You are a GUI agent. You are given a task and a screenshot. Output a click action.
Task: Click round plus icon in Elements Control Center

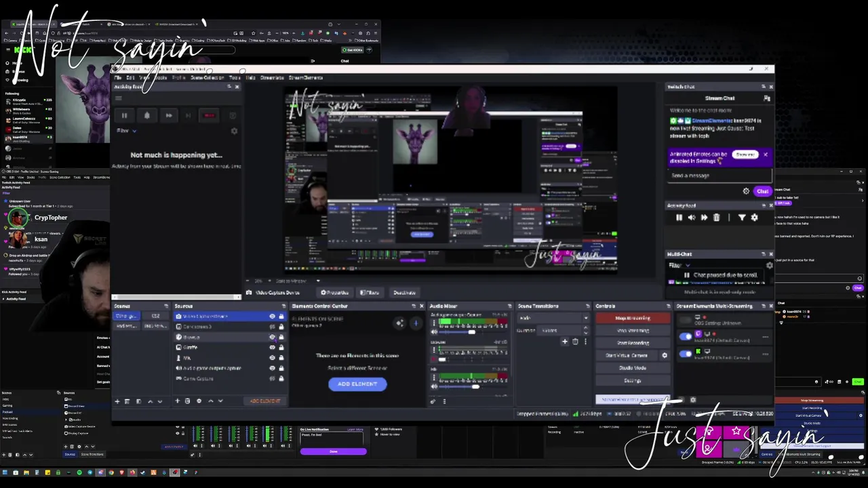coord(416,323)
